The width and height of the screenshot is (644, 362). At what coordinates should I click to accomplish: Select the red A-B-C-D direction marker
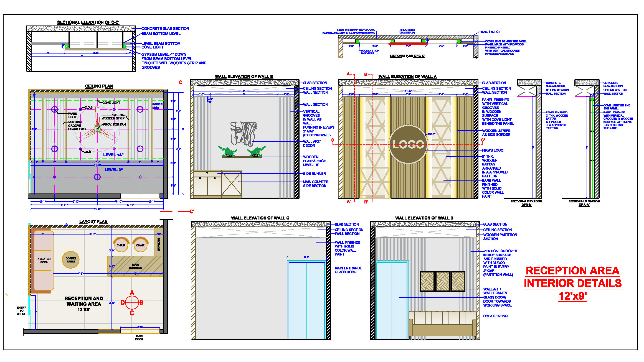(x=132, y=302)
